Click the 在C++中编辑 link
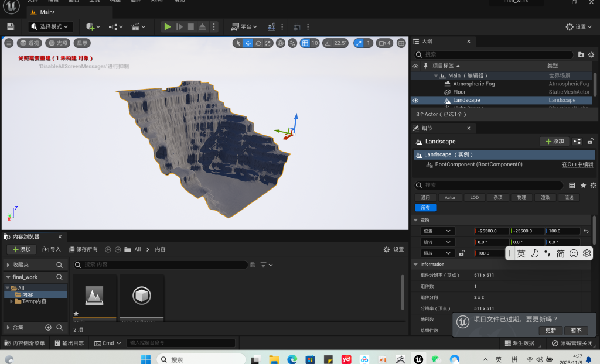This screenshot has height=364, width=600. point(577,164)
